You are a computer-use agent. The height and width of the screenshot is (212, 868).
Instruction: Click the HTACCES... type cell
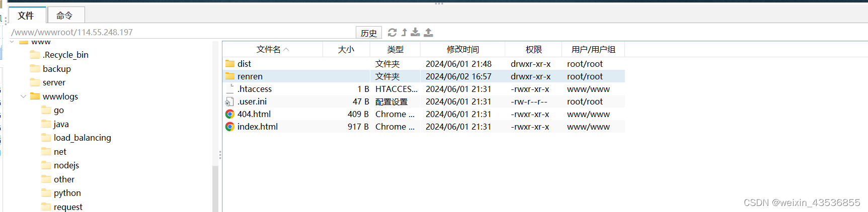coord(397,89)
